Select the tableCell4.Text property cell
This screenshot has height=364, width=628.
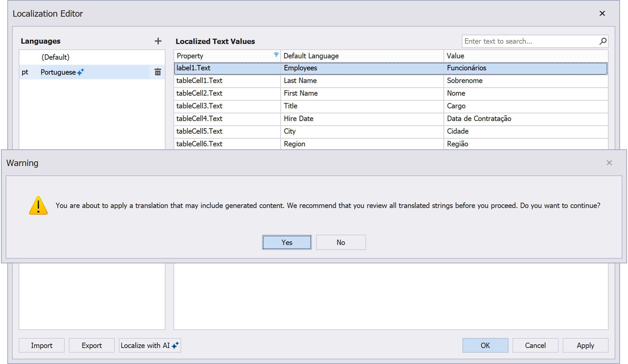(227, 119)
